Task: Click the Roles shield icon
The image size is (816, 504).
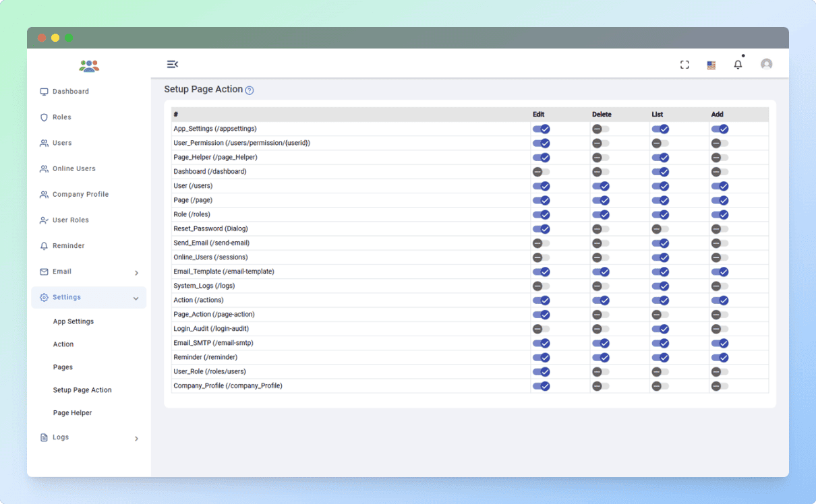Action: point(44,117)
